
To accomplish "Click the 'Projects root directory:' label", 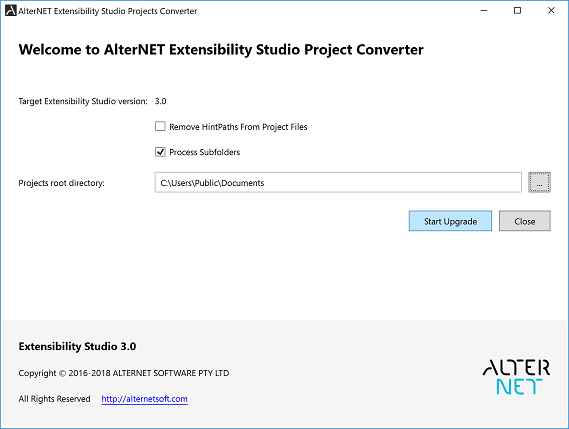I will pyautogui.click(x=61, y=183).
